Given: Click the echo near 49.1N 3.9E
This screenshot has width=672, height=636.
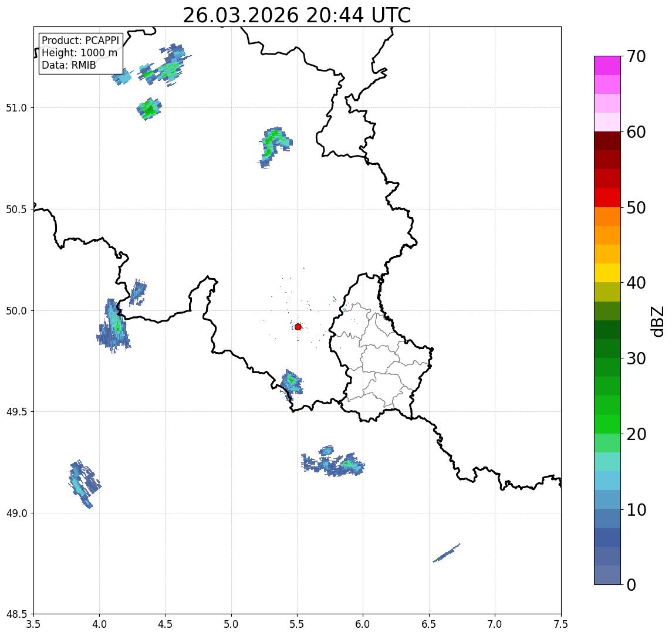Looking at the screenshot, I should (x=84, y=484).
